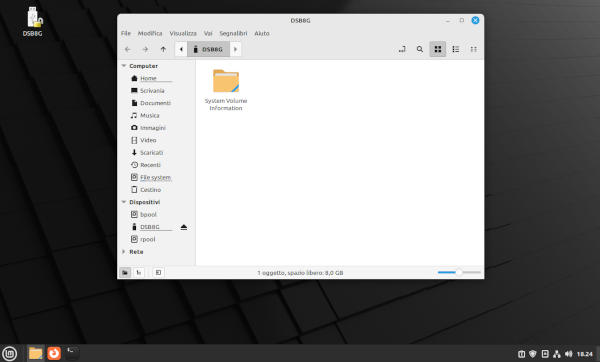
Task: Collapse the Dispositivi section in the sidebar
Action: [124, 202]
